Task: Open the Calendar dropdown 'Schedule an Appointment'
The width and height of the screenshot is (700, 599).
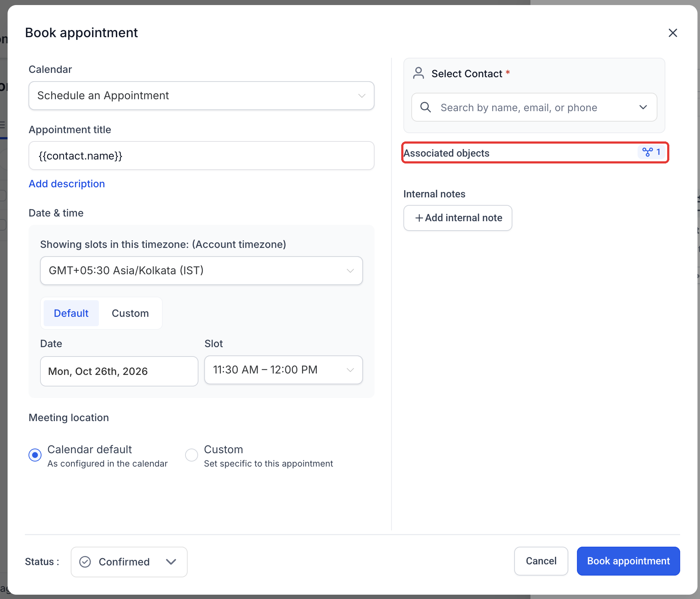Action: (201, 96)
